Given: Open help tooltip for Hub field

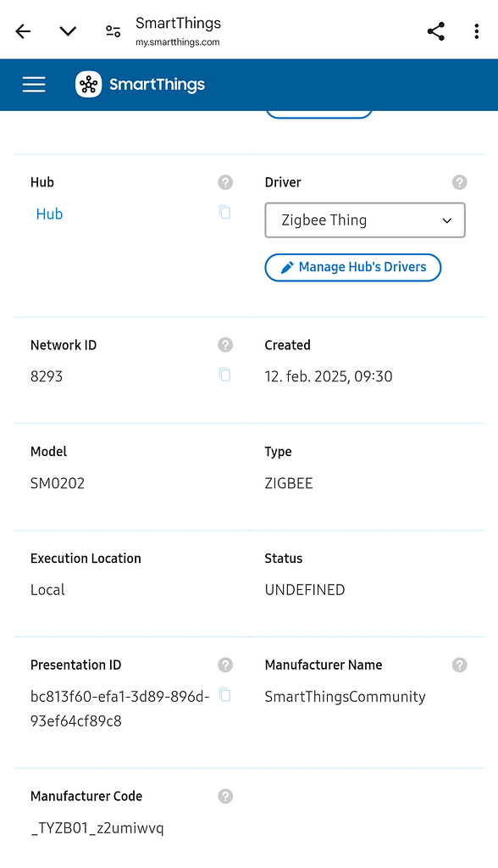Looking at the screenshot, I should tap(224, 182).
